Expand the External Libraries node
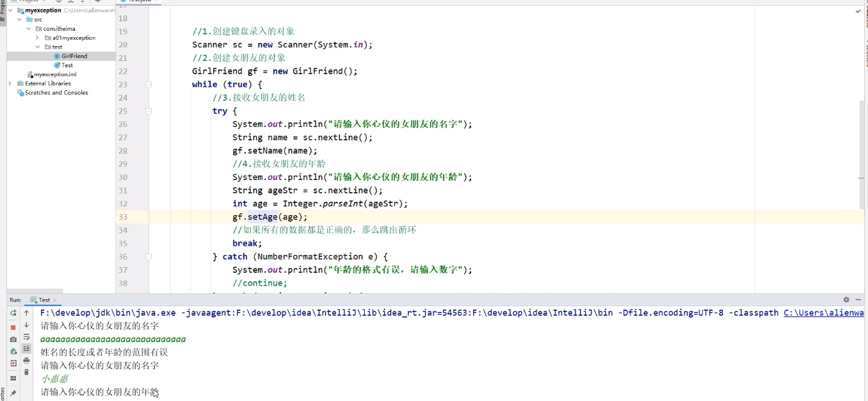 (x=10, y=83)
